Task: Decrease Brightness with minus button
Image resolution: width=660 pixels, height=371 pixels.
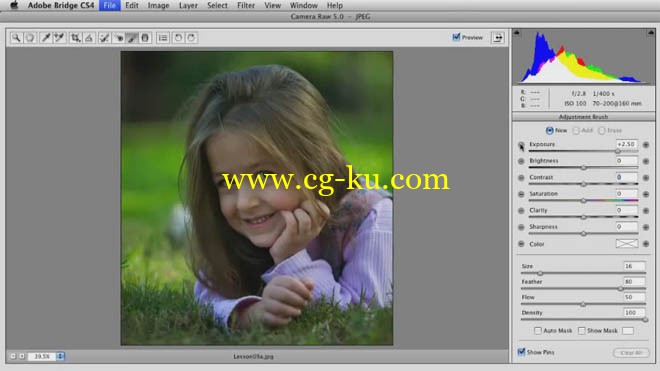Action: pos(521,161)
